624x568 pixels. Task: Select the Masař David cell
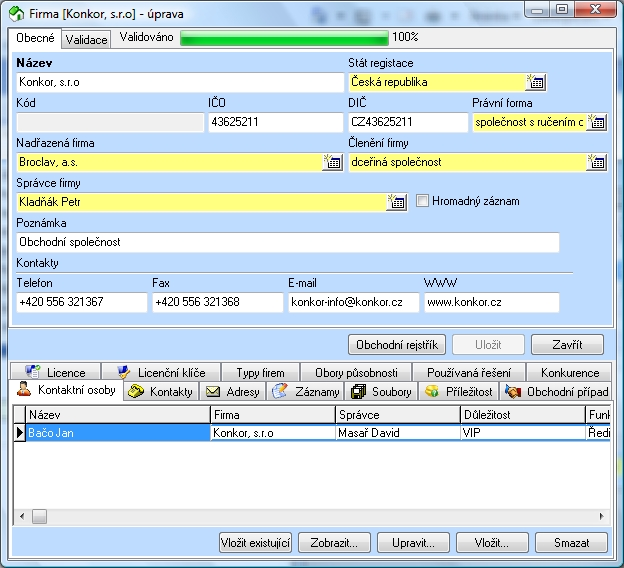(x=398, y=433)
